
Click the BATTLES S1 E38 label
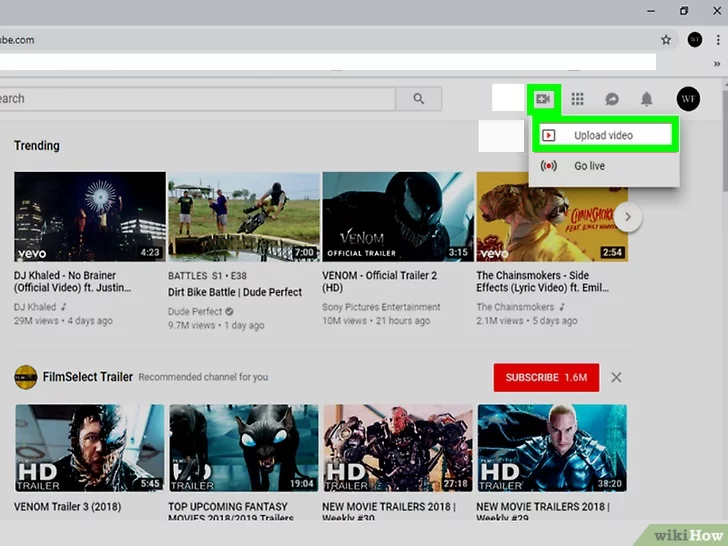208,276
